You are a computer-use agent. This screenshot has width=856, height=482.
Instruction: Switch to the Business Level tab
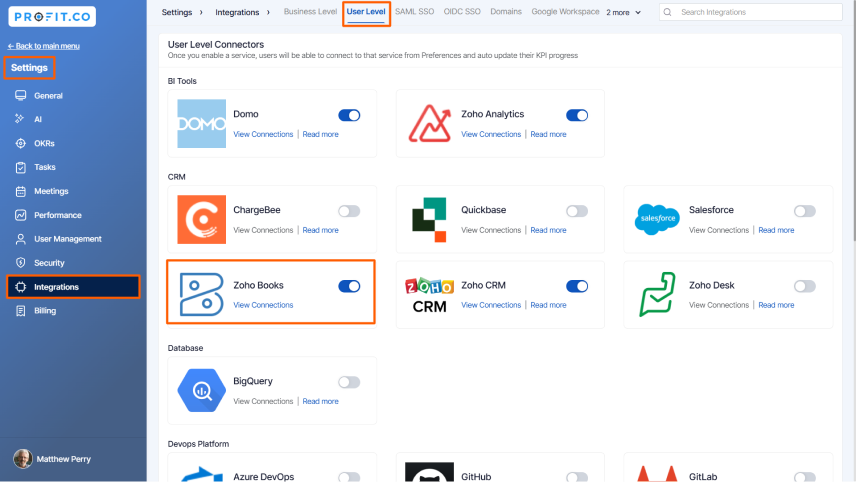310,11
